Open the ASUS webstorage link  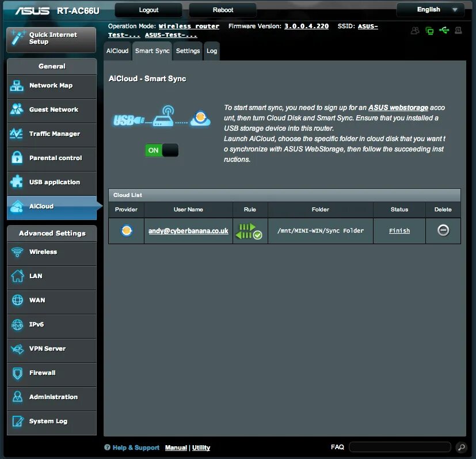point(398,108)
